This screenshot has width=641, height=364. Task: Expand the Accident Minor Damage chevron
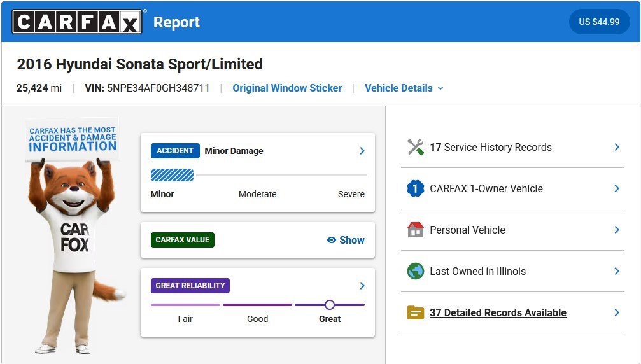[362, 151]
